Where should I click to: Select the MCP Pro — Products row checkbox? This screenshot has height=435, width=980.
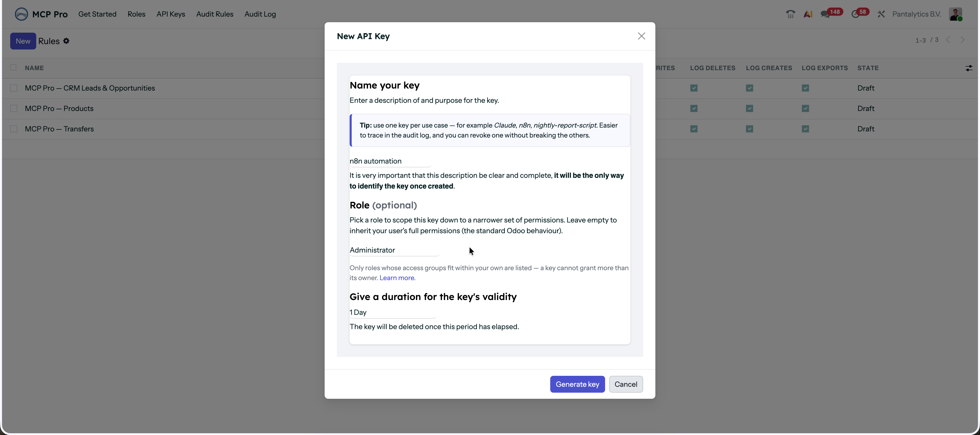[x=14, y=109]
